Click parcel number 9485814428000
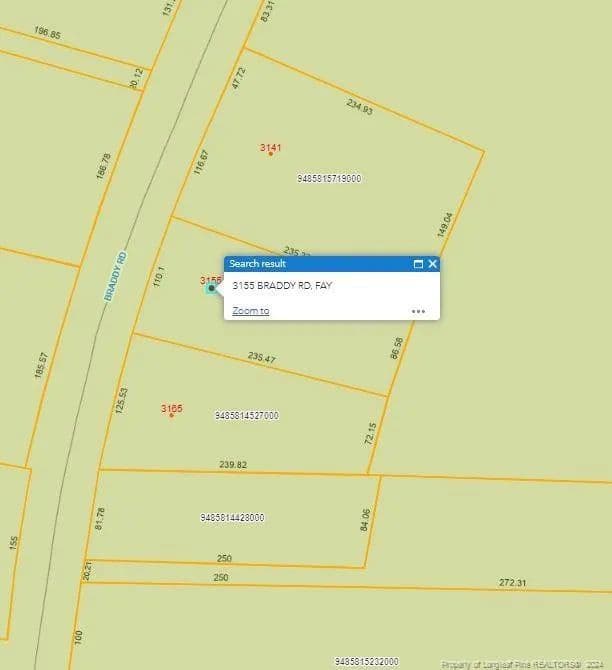This screenshot has height=670, width=612. pos(232,517)
